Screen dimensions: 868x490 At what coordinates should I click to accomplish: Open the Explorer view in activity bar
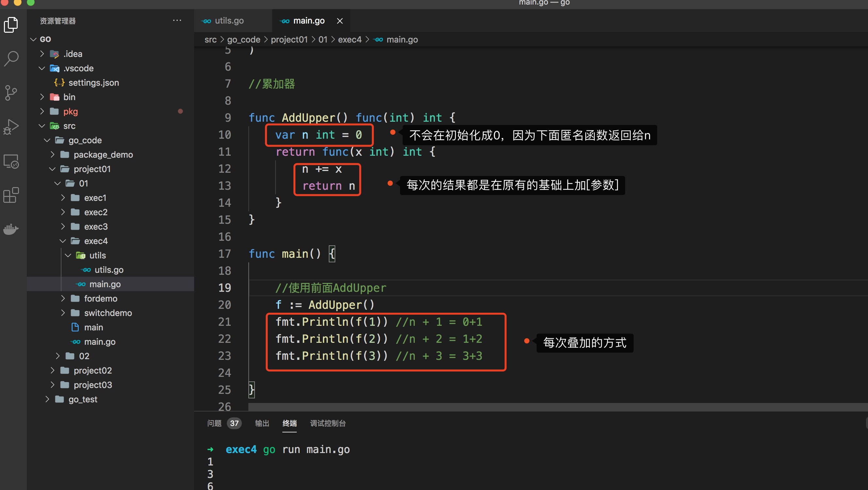click(11, 25)
